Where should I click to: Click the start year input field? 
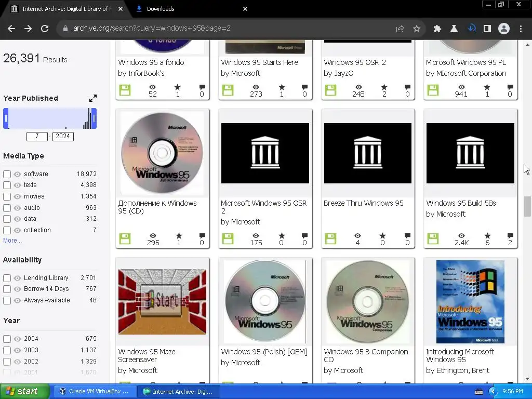(37, 137)
